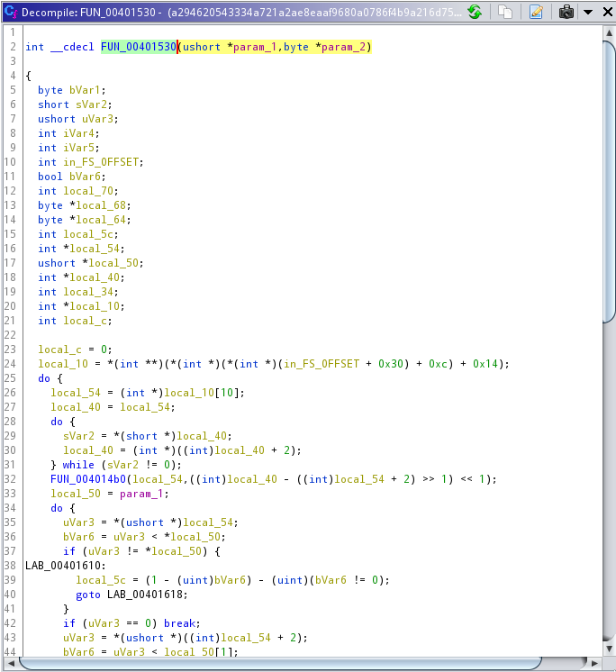This screenshot has height=672, width=616.
Task: Click the green Re-decompile refresh icon
Action: coord(475,12)
